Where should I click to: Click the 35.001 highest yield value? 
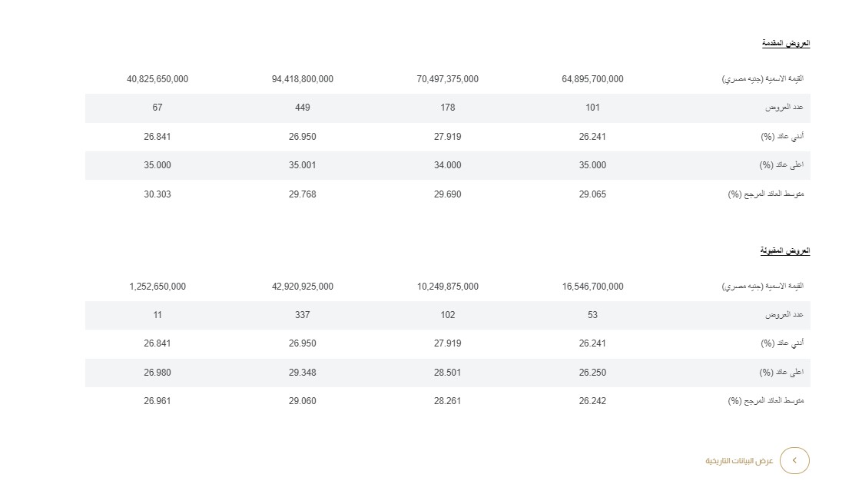[303, 165]
